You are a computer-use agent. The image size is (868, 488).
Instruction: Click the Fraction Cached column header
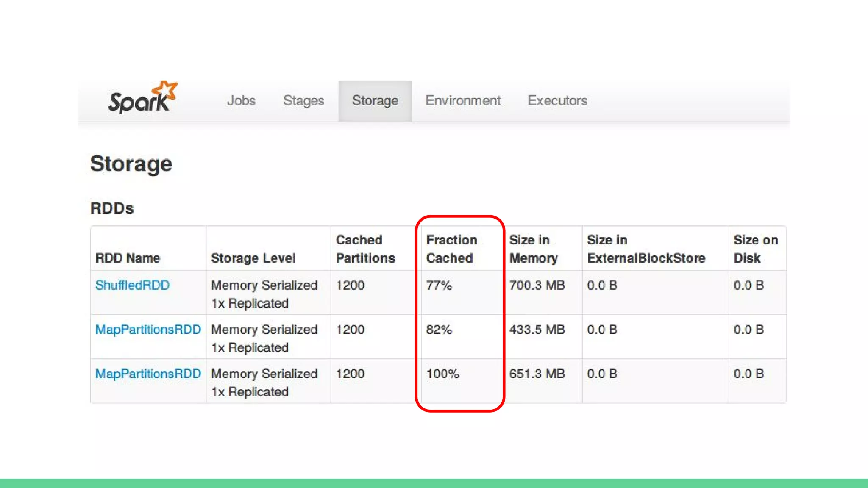click(451, 249)
